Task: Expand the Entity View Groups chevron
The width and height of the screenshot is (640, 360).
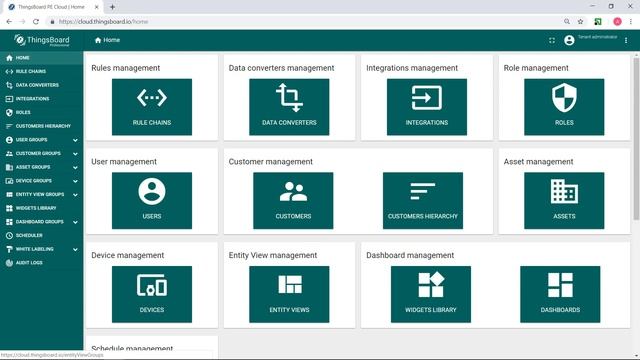Action: pos(75,195)
